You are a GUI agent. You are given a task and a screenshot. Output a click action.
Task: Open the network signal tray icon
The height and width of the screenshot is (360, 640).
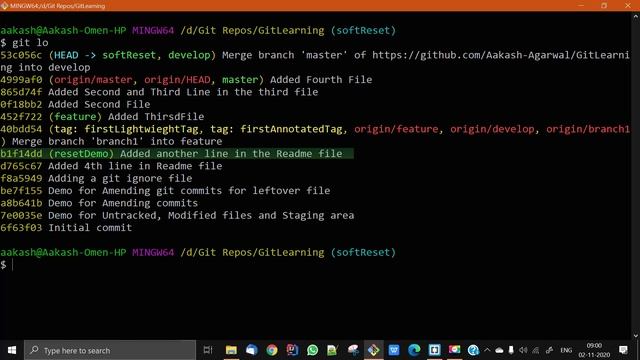coord(536,350)
